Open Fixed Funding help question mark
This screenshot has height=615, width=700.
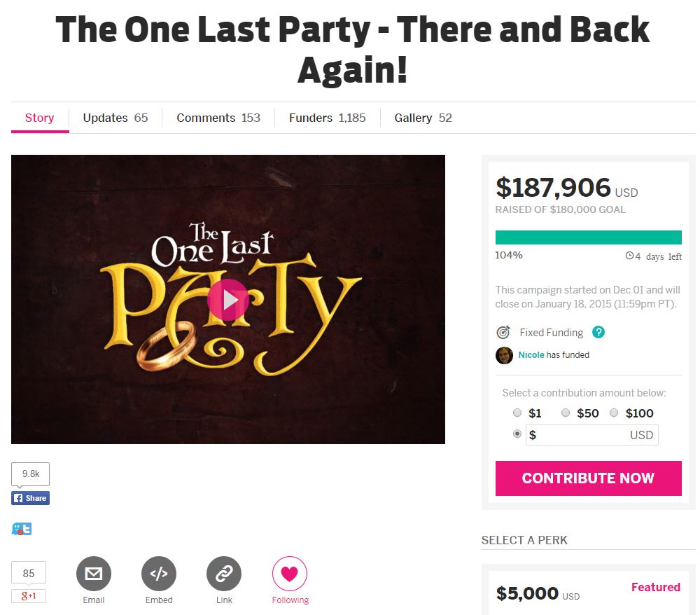point(598,332)
